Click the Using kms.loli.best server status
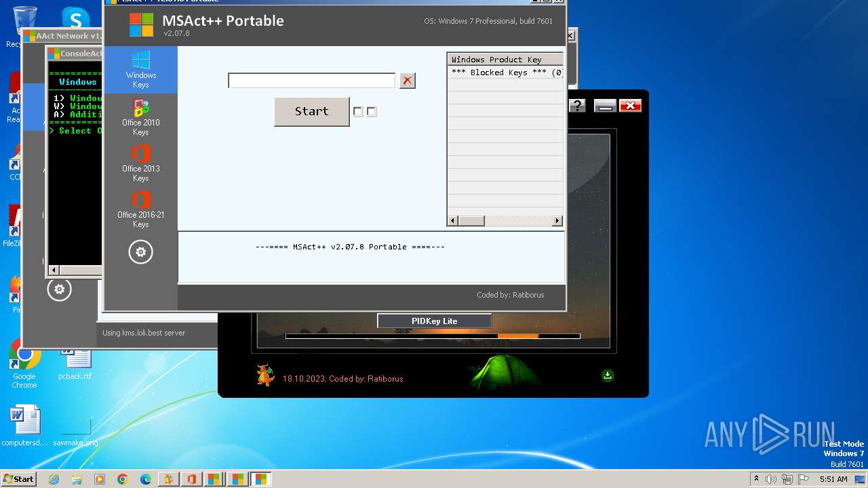The image size is (868, 488). pyautogui.click(x=143, y=333)
